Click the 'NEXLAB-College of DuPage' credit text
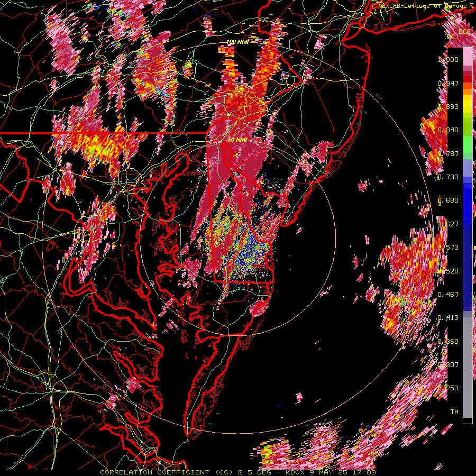 pyautogui.click(x=422, y=5)
